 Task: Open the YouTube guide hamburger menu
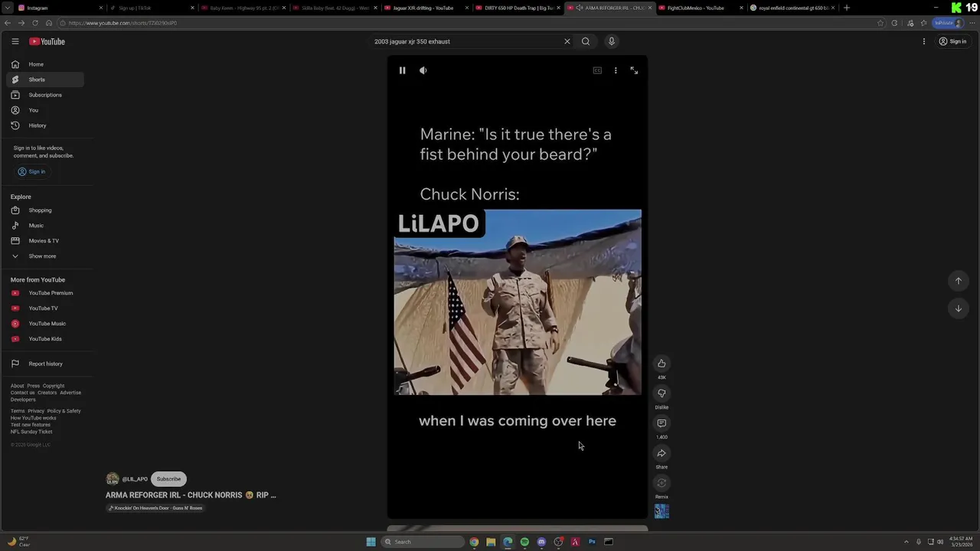coord(15,41)
